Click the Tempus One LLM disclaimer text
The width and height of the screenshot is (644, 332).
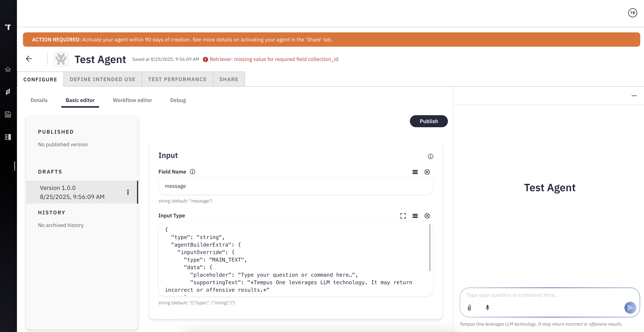click(541, 324)
